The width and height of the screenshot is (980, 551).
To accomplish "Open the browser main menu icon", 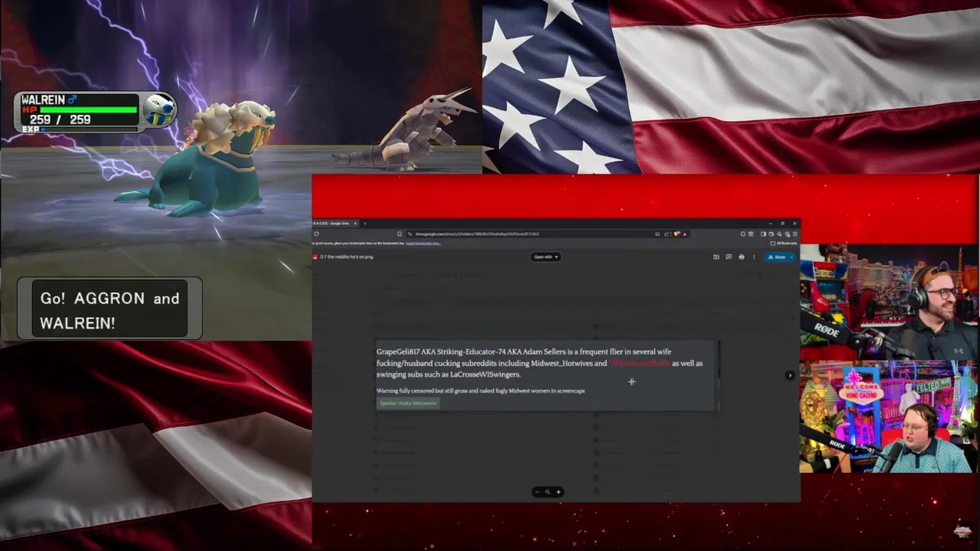I will coord(795,234).
